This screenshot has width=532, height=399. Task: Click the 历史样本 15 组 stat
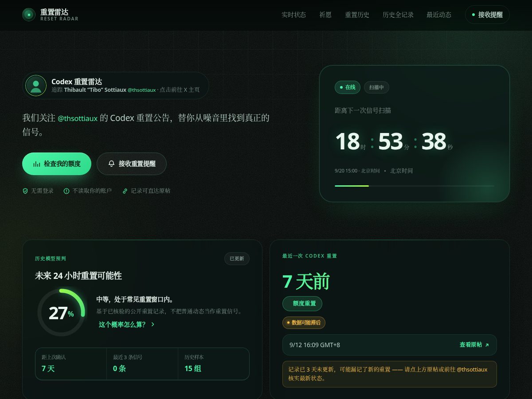[214, 364]
